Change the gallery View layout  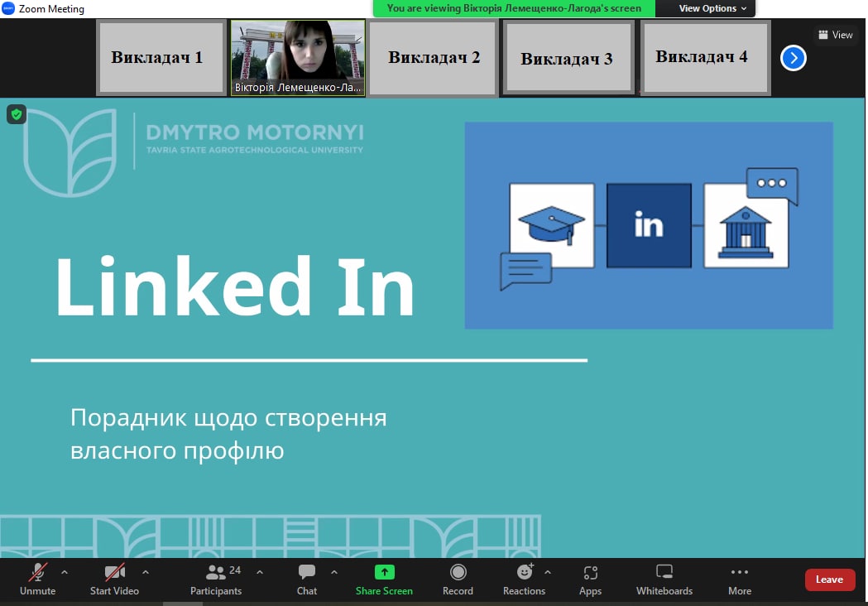coord(836,34)
